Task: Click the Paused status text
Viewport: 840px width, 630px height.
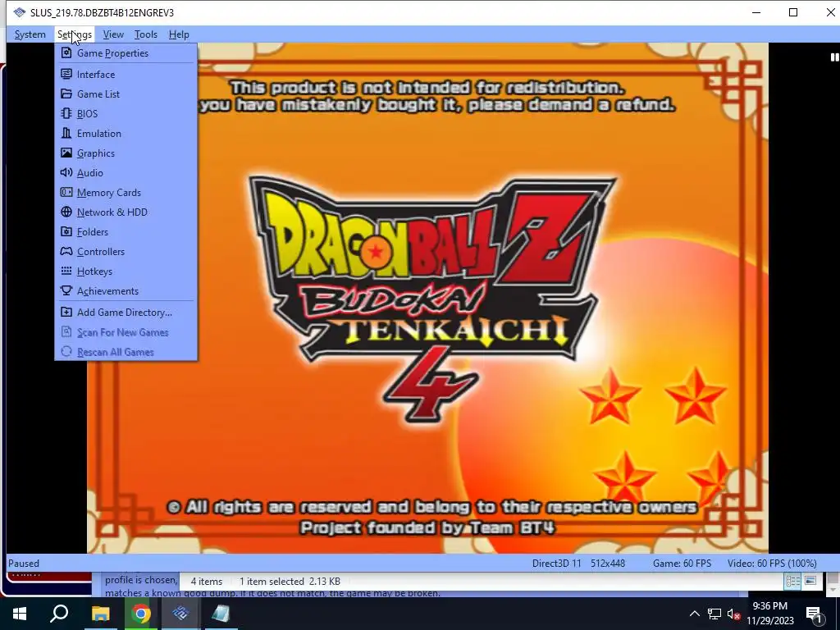Action: [x=24, y=563]
